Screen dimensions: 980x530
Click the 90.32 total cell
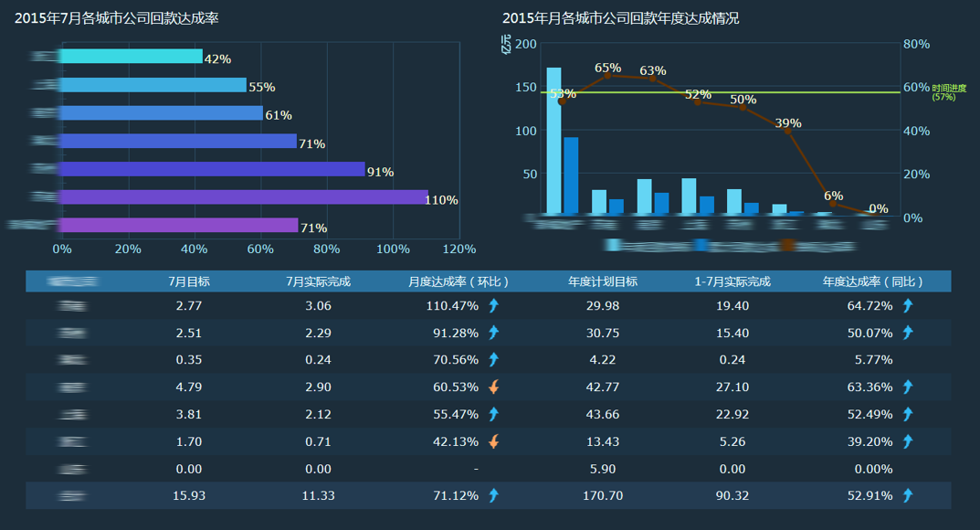[x=732, y=495]
